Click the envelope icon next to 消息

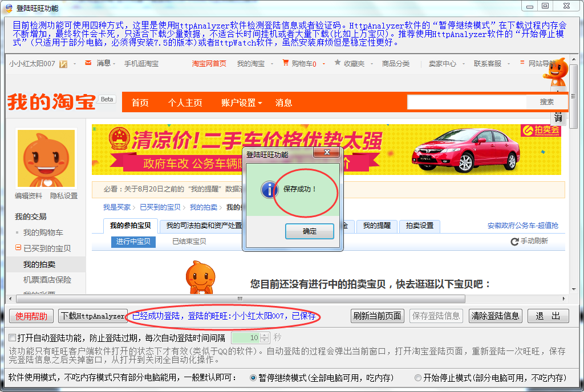88,63
